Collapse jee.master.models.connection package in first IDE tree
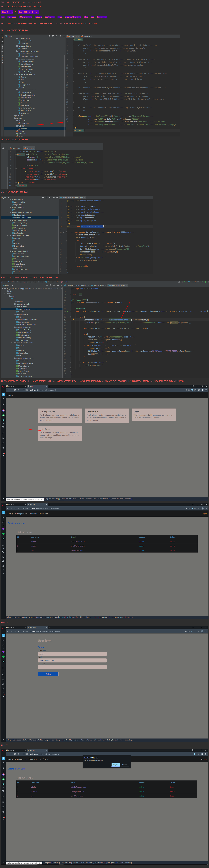Screen dimensions: 209x868 pyautogui.click(x=14, y=51)
